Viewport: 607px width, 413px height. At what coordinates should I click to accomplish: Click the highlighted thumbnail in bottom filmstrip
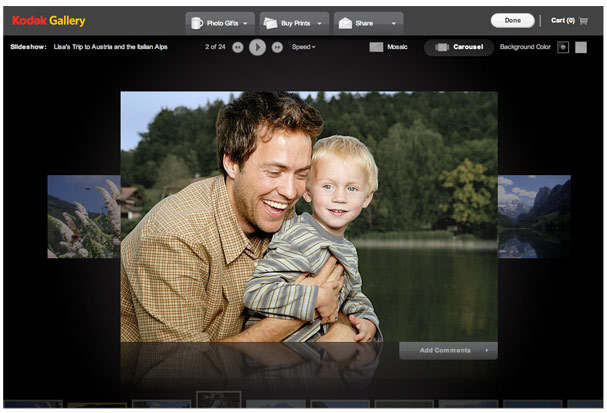(x=218, y=402)
